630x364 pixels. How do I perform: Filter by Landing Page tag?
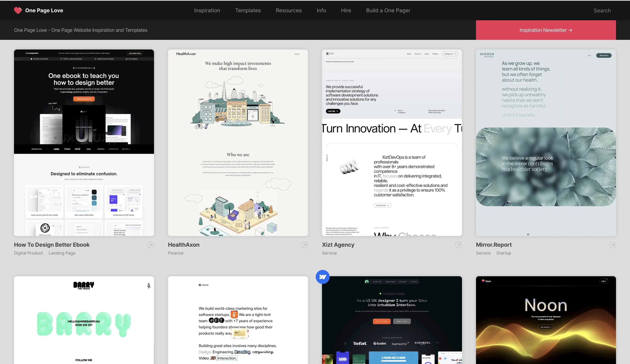62,253
